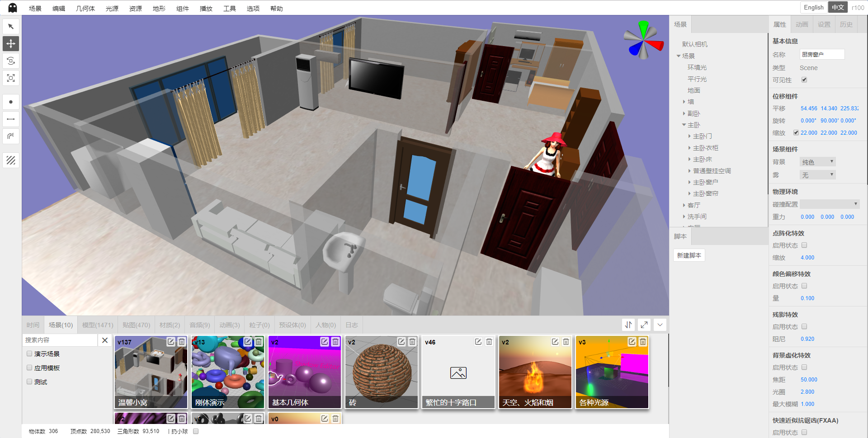Choose the draw line tool
868x438 pixels.
(x=11, y=119)
